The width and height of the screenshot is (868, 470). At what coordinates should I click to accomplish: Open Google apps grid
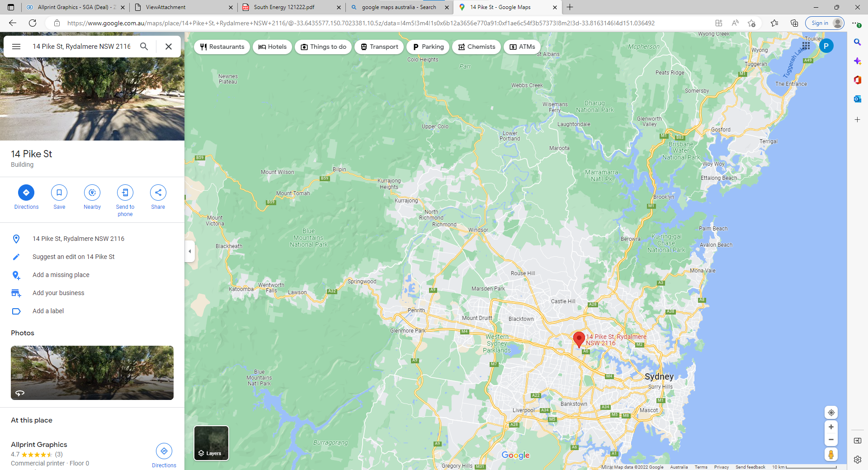(806, 46)
